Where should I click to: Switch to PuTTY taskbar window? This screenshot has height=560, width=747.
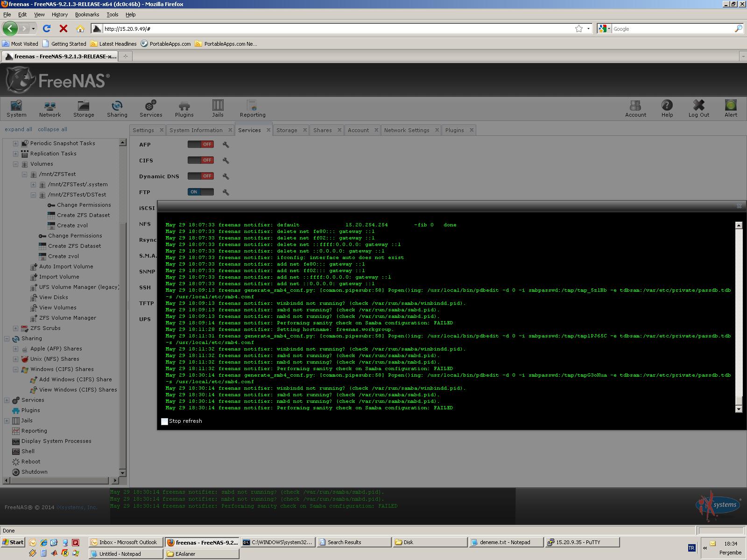pyautogui.click(x=583, y=542)
